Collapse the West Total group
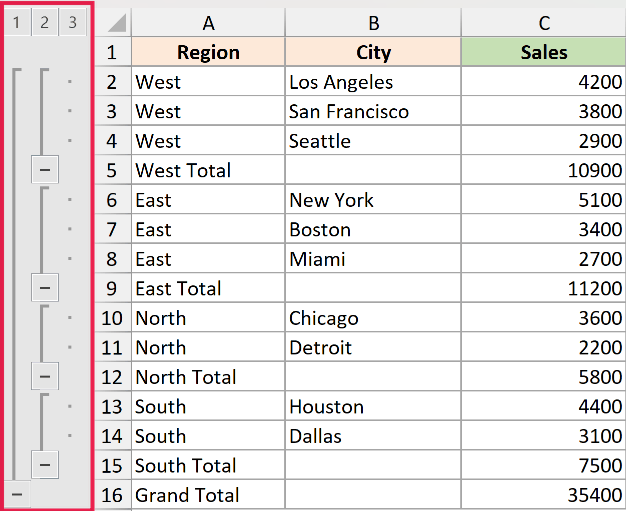This screenshot has width=626, height=511. [x=45, y=170]
